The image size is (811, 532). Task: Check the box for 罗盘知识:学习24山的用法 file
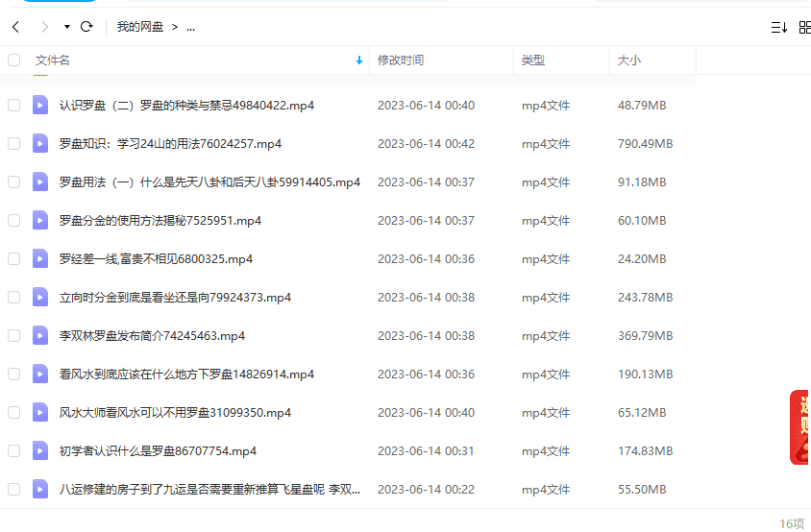[13, 143]
